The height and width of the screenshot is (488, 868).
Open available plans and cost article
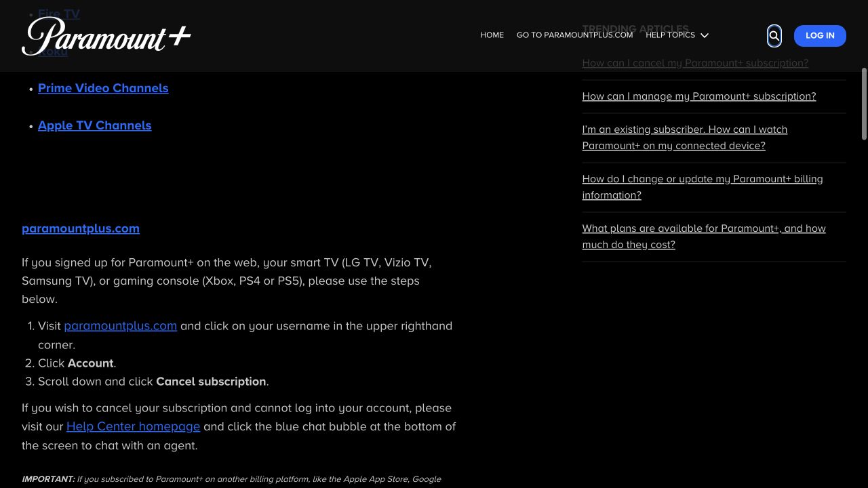[704, 237]
